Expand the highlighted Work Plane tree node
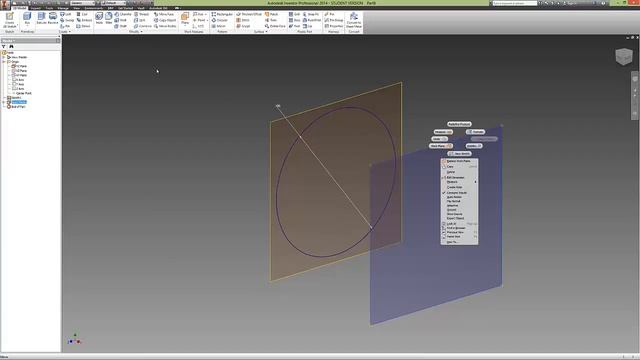The height and width of the screenshot is (360, 640). point(4,102)
